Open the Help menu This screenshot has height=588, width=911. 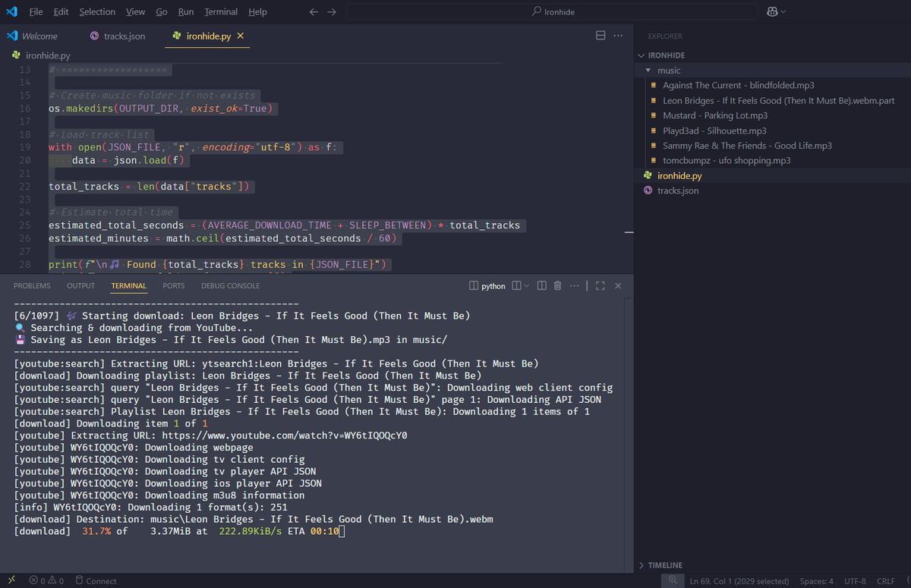coord(257,11)
